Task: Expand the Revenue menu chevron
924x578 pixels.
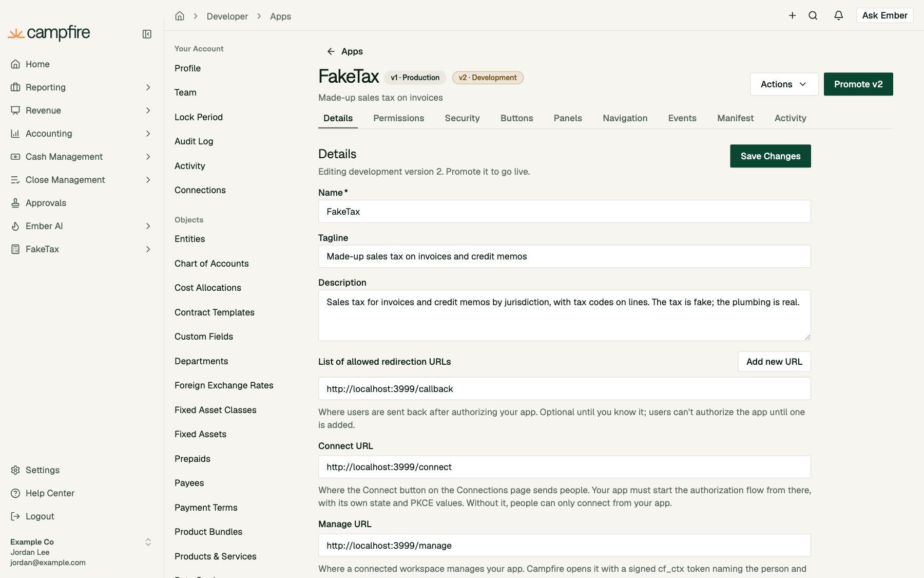Action: coord(148,110)
